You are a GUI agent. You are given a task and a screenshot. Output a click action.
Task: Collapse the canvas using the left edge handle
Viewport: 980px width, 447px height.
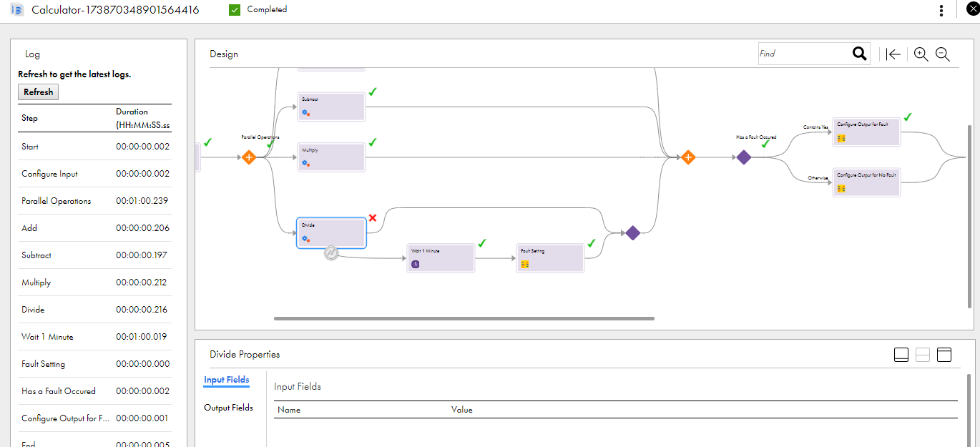[x=197, y=157]
